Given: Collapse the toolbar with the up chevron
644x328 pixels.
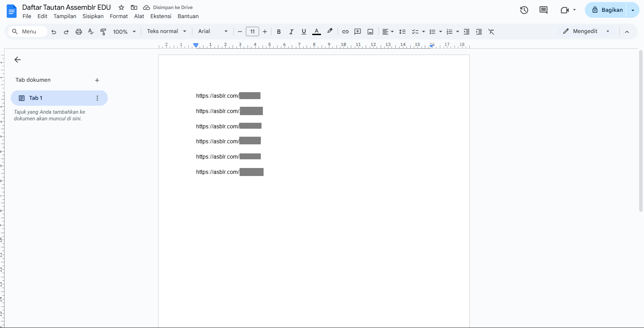Looking at the screenshot, I should pyautogui.click(x=627, y=32).
